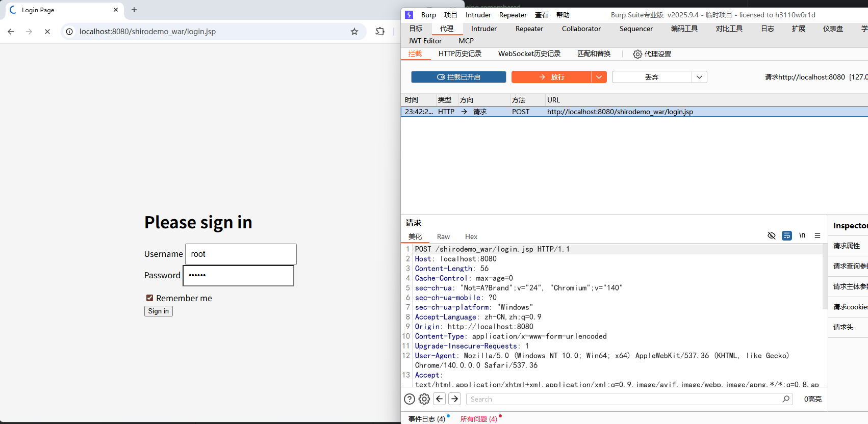868x424 pixels.
Task: Go to next search match arrow
Action: click(x=455, y=399)
